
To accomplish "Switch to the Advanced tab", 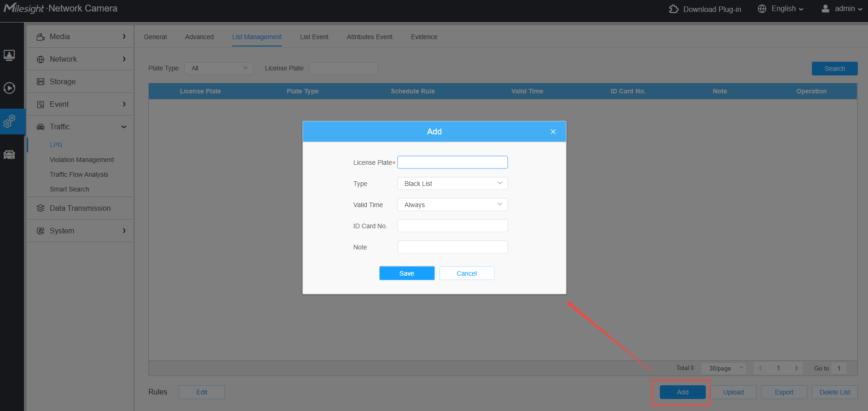I will point(199,37).
